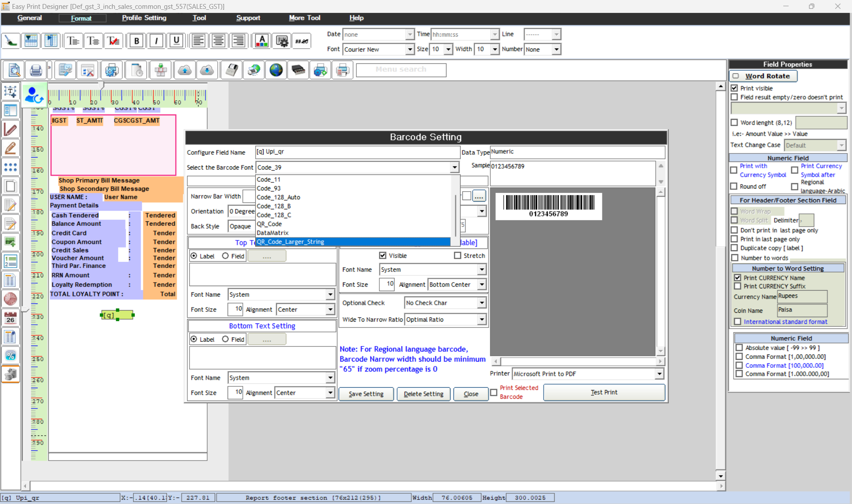Click the barcode settings gear icon
852x504 pixels.
(x=282, y=41)
